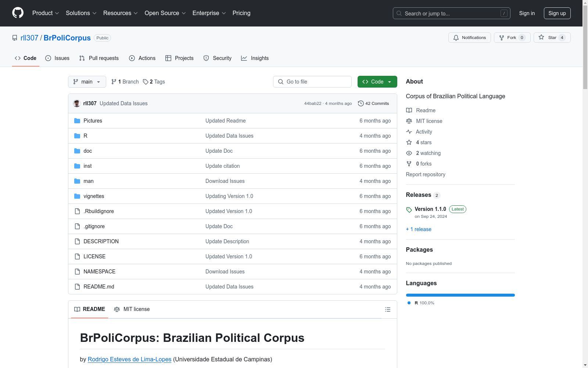Open the rll307 owner link

(29, 38)
